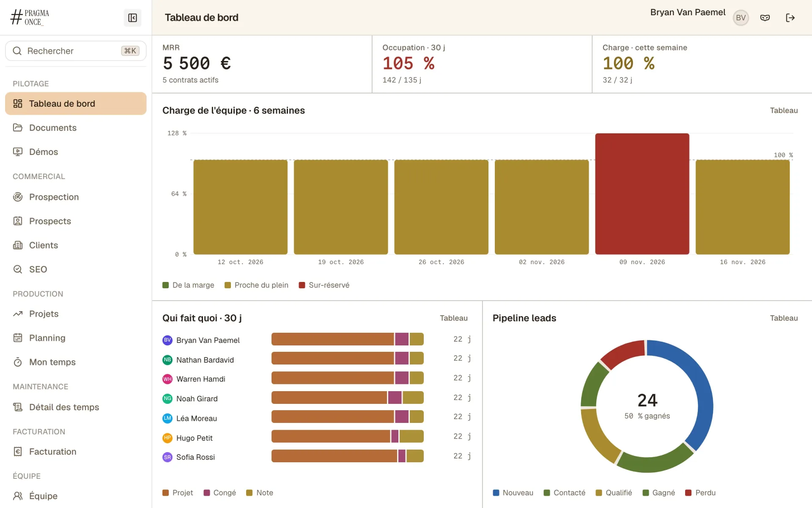Click the Bryan Van Paemel header name

688,12
